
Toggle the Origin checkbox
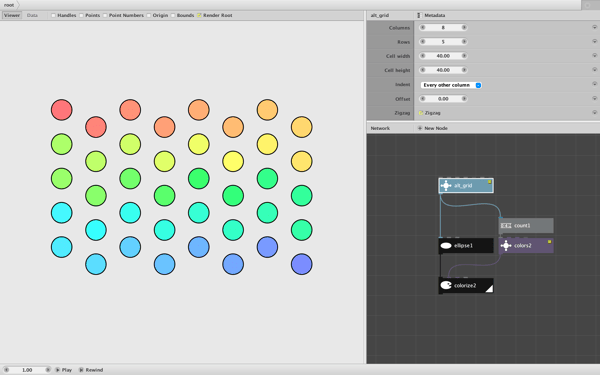149,15
